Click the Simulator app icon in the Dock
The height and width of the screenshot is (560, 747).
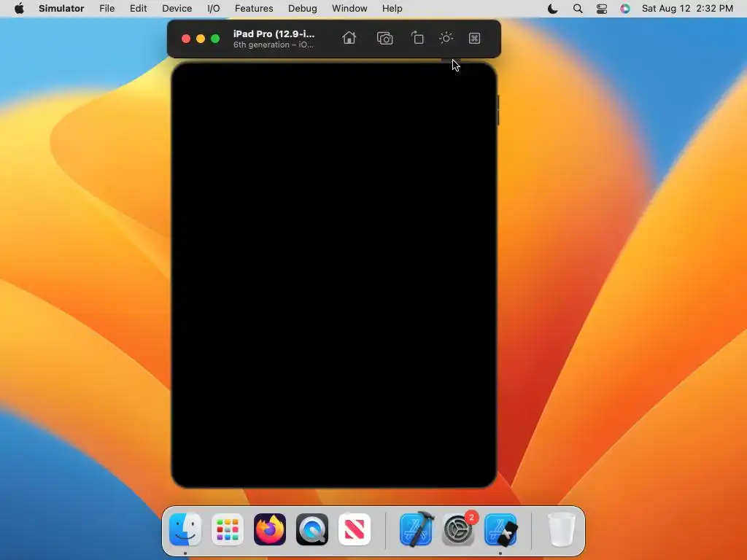pos(500,529)
